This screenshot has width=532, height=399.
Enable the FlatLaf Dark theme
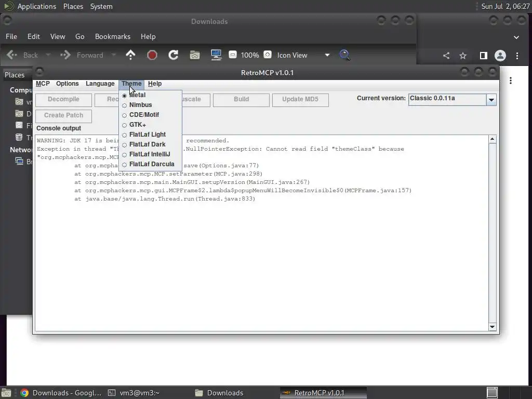[150, 144]
